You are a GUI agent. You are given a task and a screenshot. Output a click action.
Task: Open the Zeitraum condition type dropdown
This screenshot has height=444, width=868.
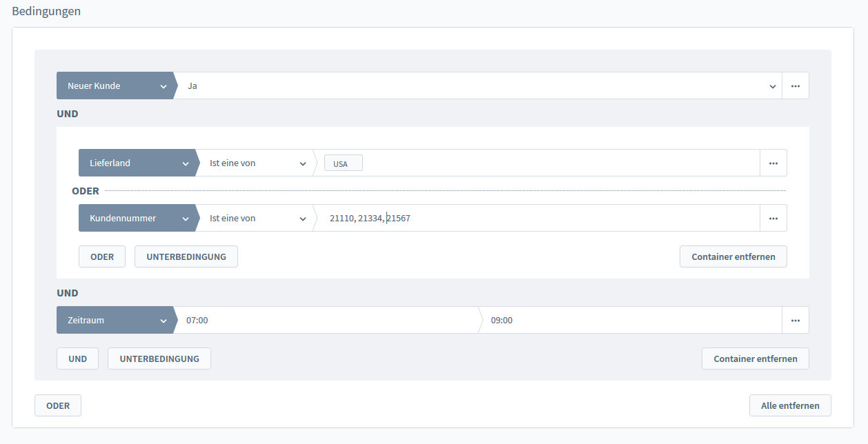(115, 321)
